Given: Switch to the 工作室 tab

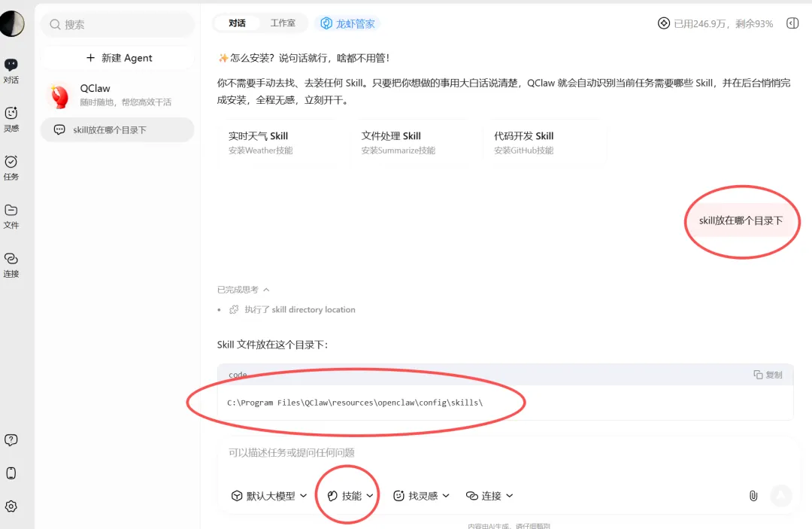Looking at the screenshot, I should point(283,23).
